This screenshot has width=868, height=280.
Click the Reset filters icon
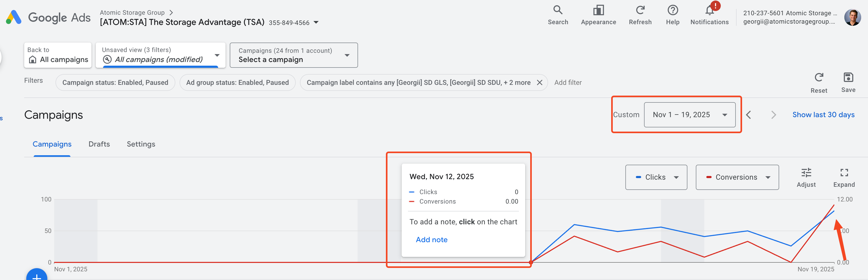tap(819, 78)
